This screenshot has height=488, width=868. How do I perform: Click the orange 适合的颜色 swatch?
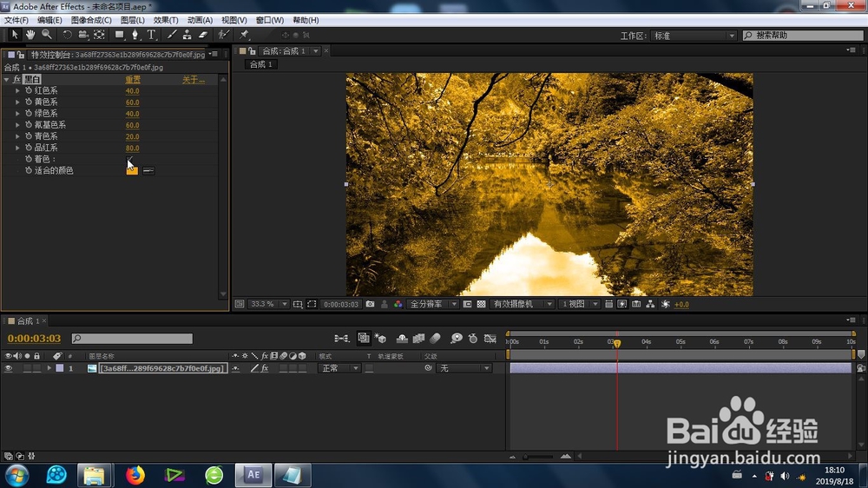[132, 170]
